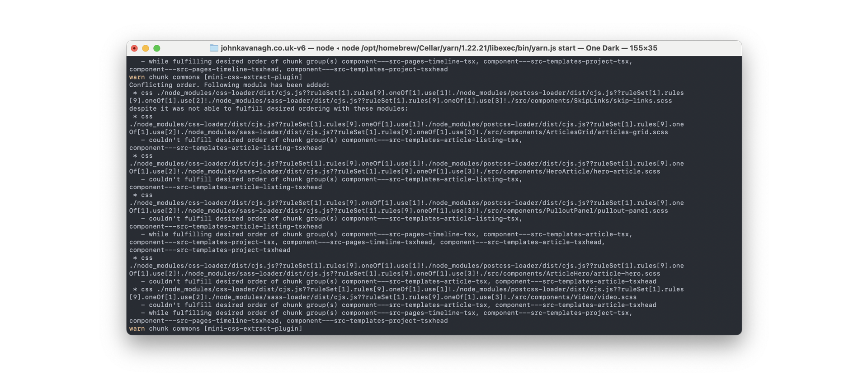Click the last component---src-templates-project-tsxhead line
Image resolution: width=868 pixels, height=384 pixels.
pos(367,321)
